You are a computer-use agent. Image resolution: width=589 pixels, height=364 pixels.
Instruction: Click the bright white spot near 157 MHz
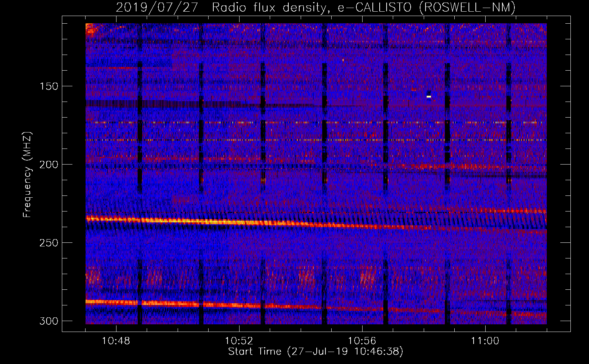click(x=429, y=96)
